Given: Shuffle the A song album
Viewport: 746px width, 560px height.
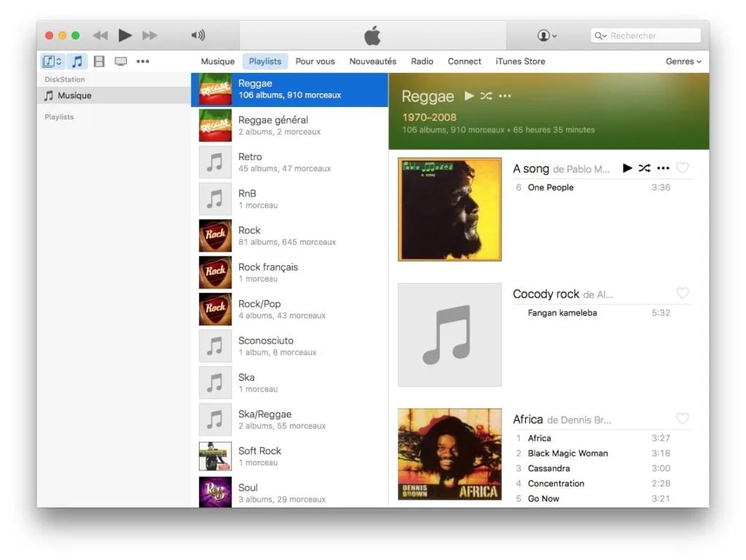Looking at the screenshot, I should click(x=645, y=167).
